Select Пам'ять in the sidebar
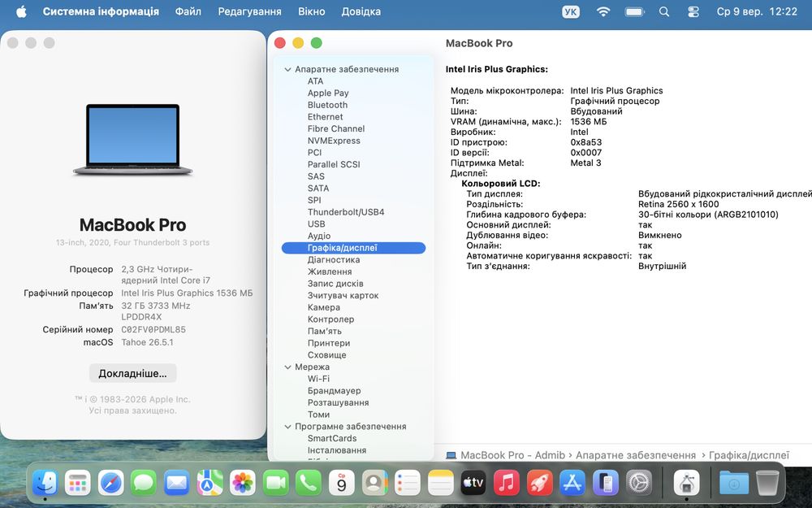This screenshot has height=508, width=812. (325, 332)
